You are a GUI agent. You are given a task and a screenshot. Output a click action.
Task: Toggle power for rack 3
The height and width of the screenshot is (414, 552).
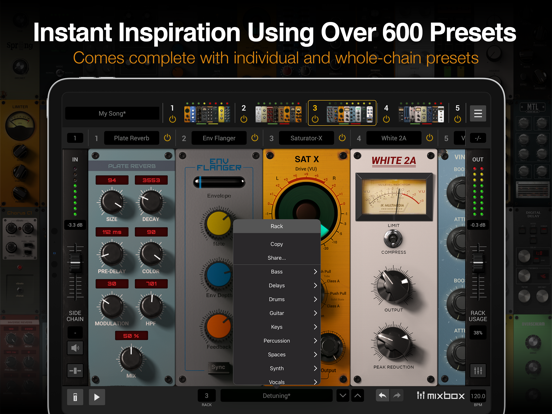click(315, 119)
